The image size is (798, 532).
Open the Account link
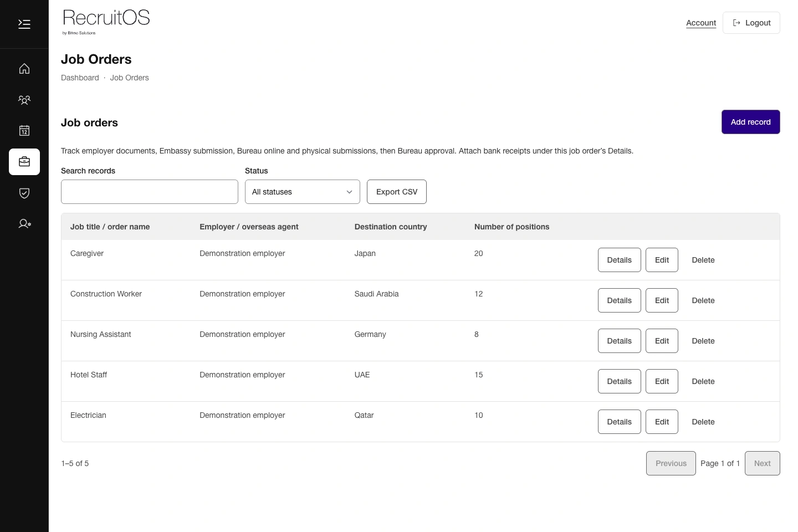701,23
